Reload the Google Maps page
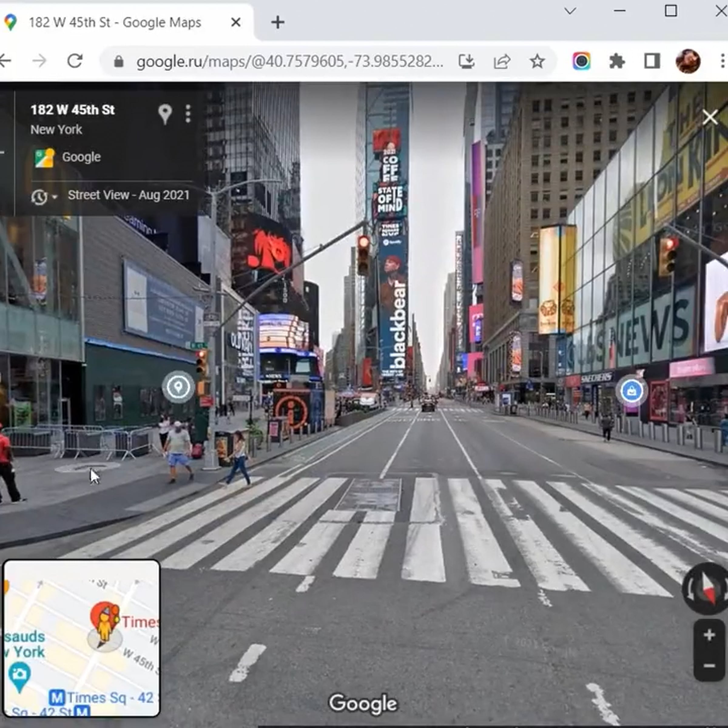The width and height of the screenshot is (728, 728). tap(75, 61)
